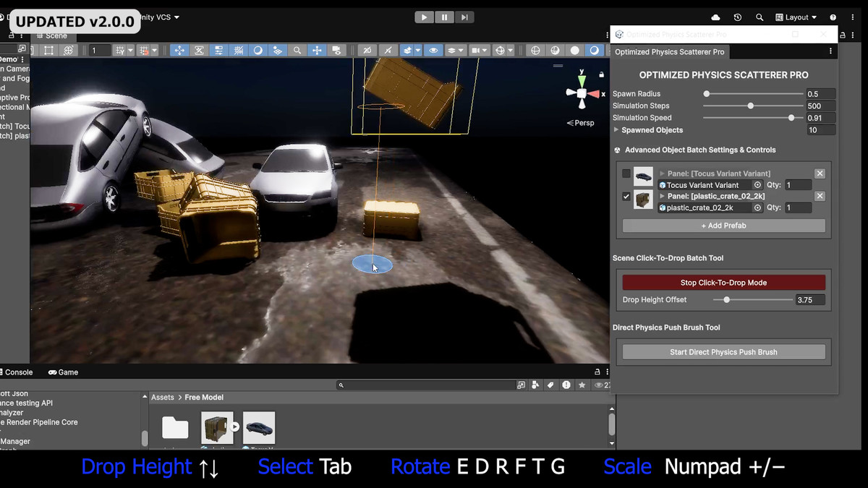Open object picker for plastic_crate_02_2k
The width and height of the screenshot is (868, 488).
tap(757, 207)
